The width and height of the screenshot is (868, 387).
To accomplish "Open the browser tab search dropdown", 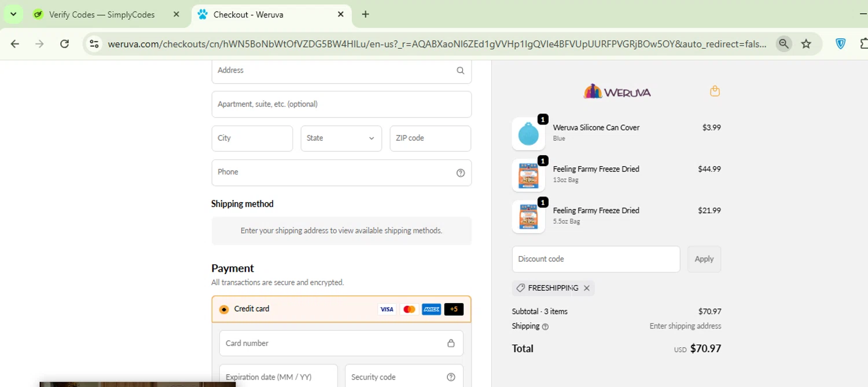I will pyautogui.click(x=13, y=14).
